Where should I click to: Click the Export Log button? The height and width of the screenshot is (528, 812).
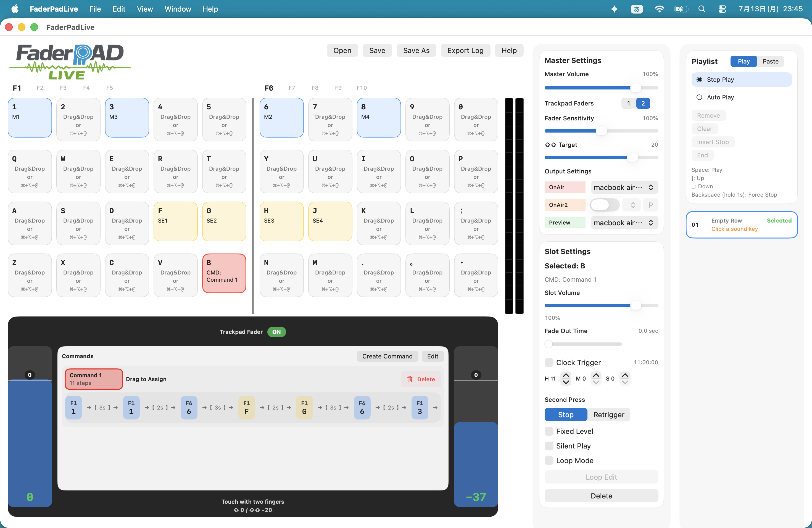click(x=465, y=51)
